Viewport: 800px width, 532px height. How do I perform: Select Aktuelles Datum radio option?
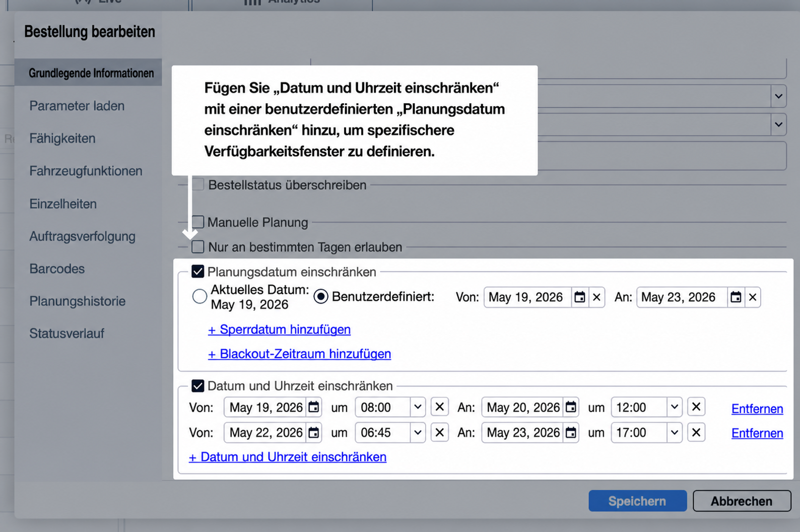(199, 296)
